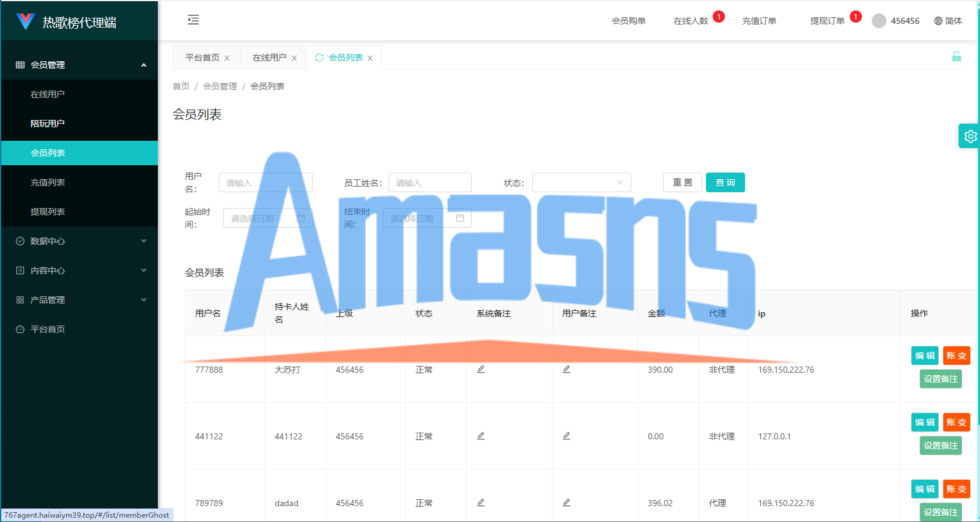Click 设置备注 for user 777888
The image size is (980, 522).
941,379
